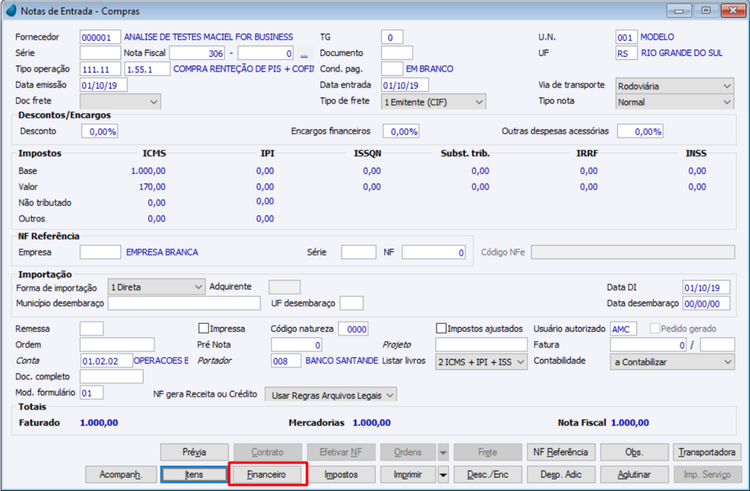Image resolution: width=750 pixels, height=491 pixels.
Task: Toggle the Impressa checkbox
Action: pyautogui.click(x=203, y=328)
